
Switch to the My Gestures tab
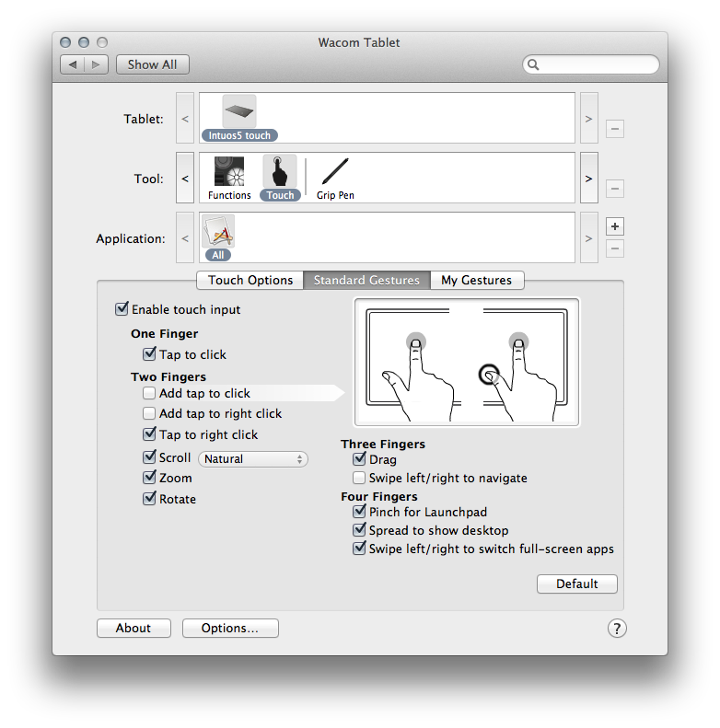(x=477, y=281)
